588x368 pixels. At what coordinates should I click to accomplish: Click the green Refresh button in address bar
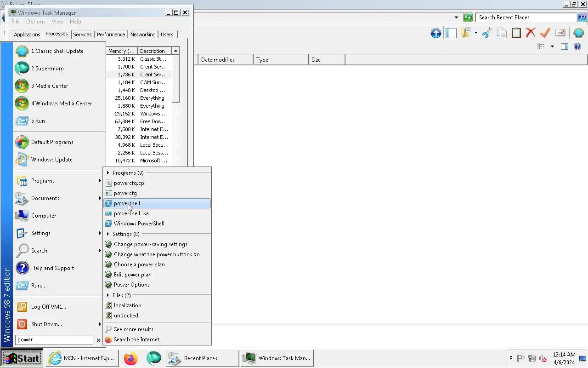tap(468, 17)
